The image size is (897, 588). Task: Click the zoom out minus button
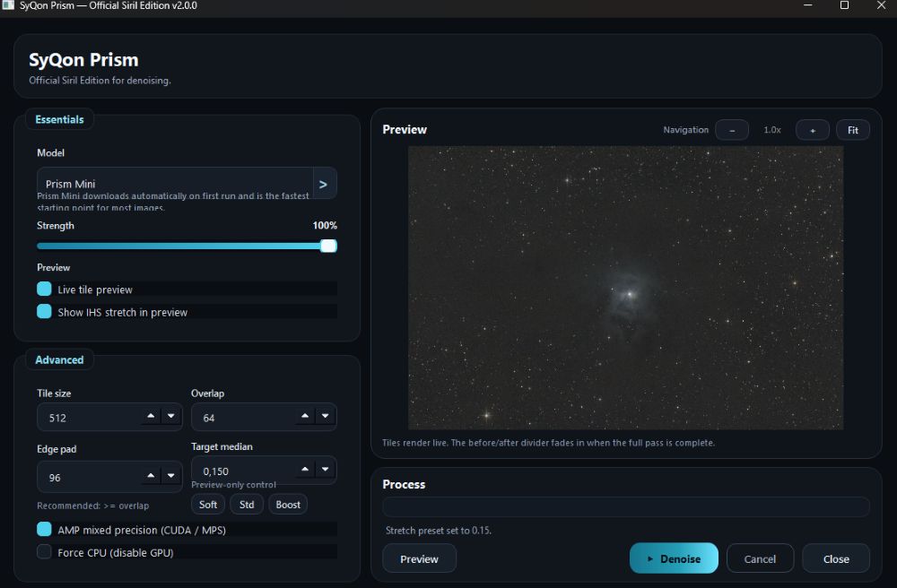[732, 130]
